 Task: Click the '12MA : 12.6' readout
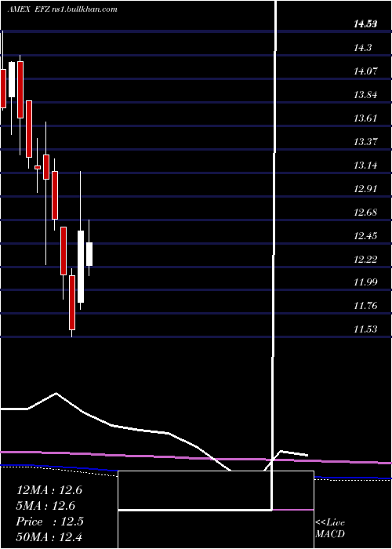[x=49, y=490]
